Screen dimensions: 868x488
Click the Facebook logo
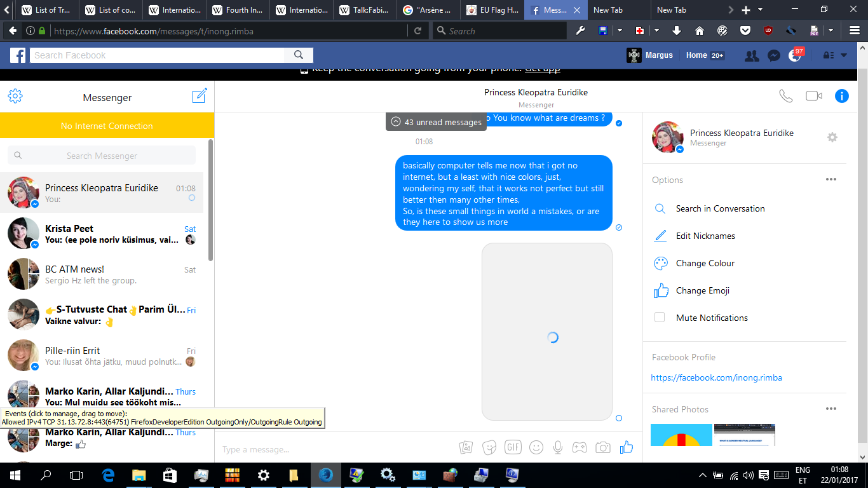(x=18, y=55)
